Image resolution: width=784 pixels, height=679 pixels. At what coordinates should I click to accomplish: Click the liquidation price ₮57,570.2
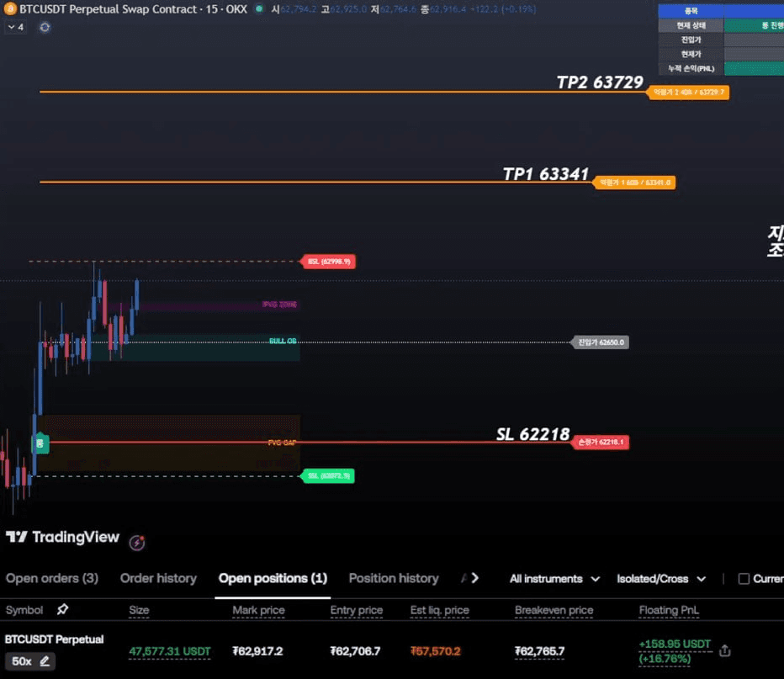436,651
